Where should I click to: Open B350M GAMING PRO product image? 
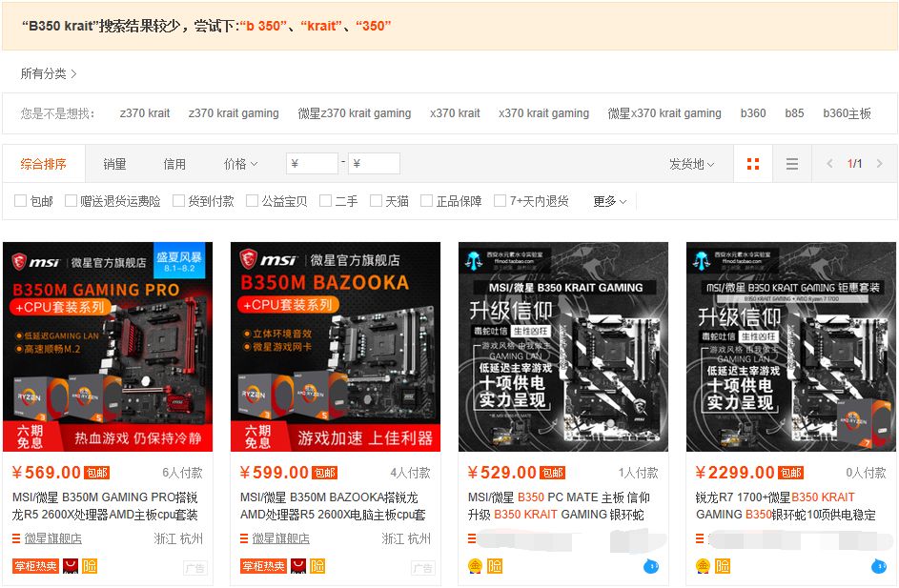click(108, 347)
